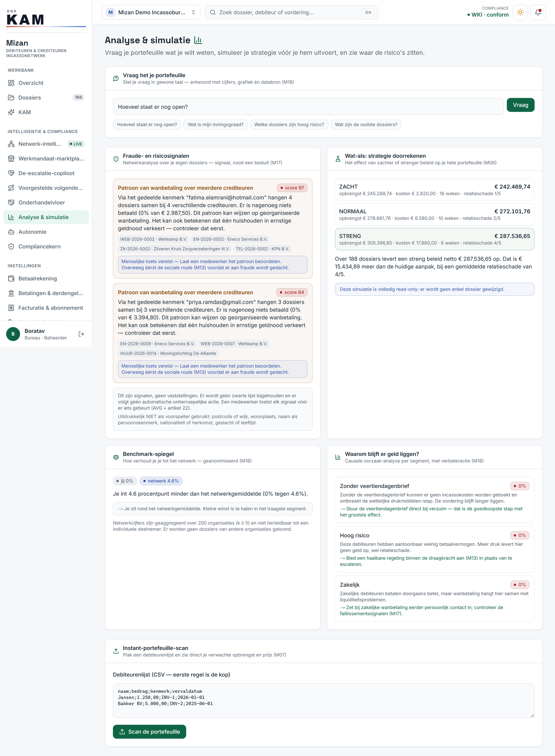Open Overzicht in the Werkbank menu
555x756 pixels.
[46, 83]
